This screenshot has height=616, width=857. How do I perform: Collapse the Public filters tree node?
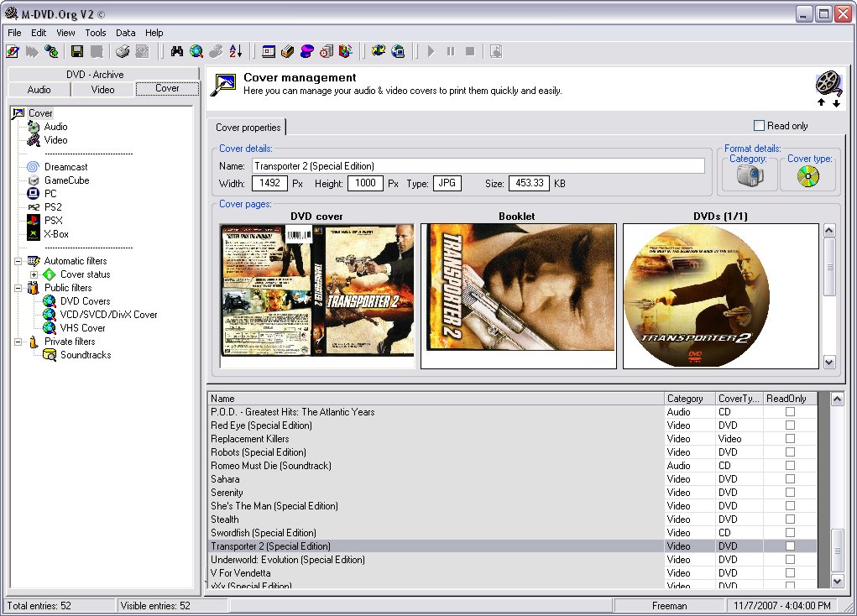click(x=18, y=288)
